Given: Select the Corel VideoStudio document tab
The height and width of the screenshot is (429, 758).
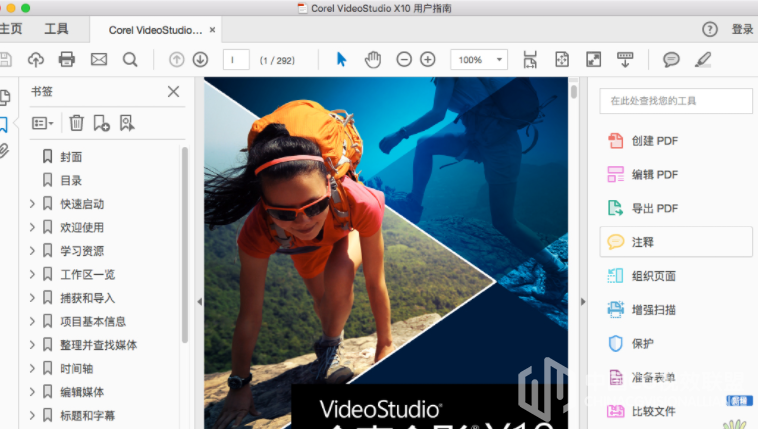Looking at the screenshot, I should [x=155, y=30].
